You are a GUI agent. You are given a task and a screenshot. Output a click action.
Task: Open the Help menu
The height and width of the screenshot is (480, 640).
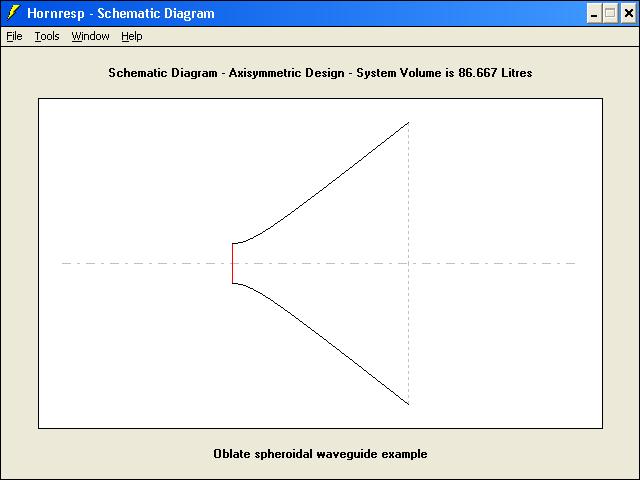coord(132,36)
